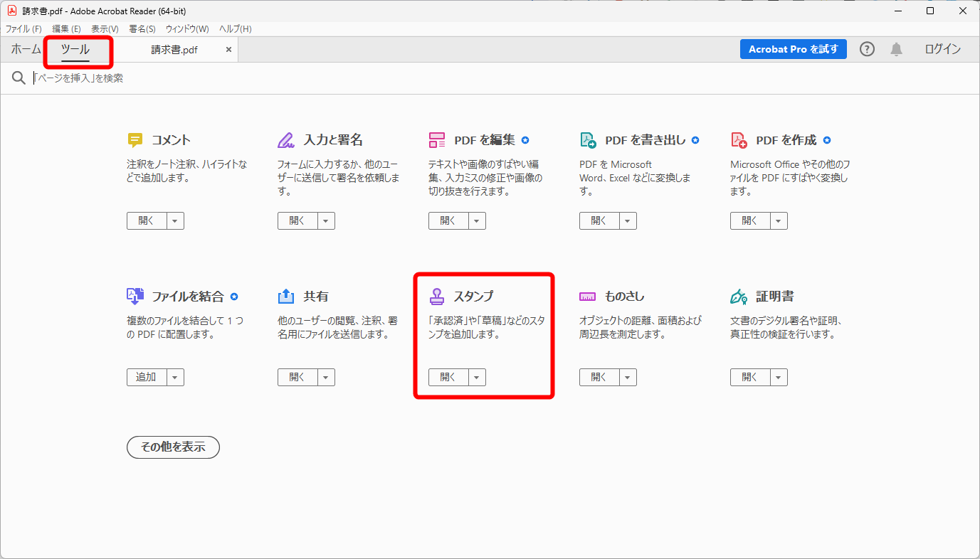Image resolution: width=980 pixels, height=559 pixels.
Task: Open the 編集(E) menu
Action: 67,29
